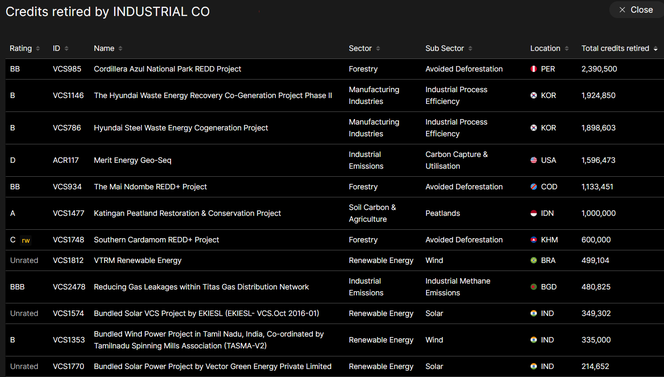Click the Rating column header label
This screenshot has width=664, height=377.
21,48
